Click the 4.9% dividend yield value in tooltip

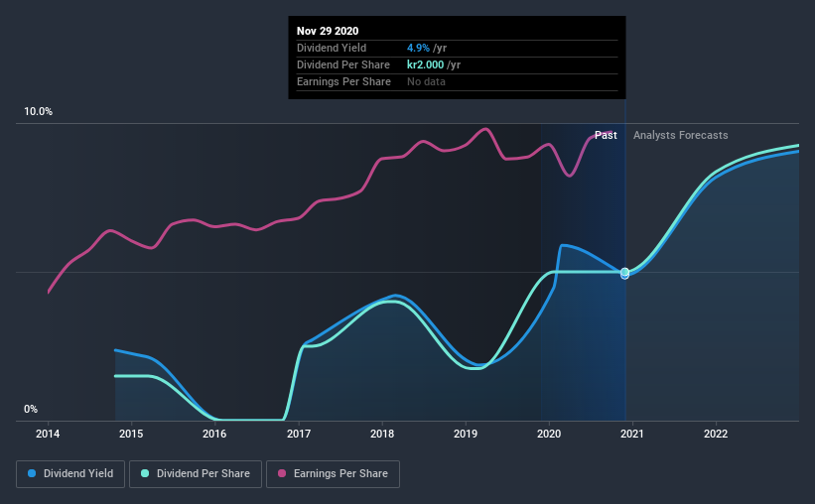coord(418,48)
